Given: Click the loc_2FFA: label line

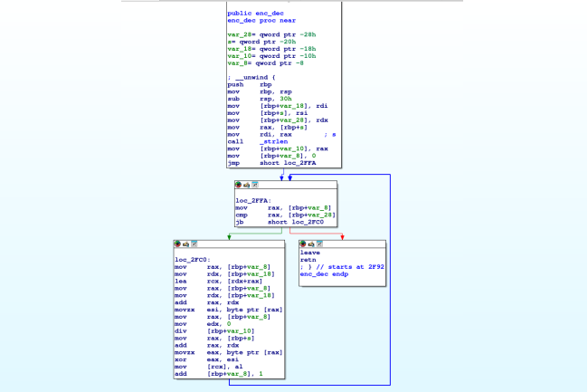Looking at the screenshot, I should [x=253, y=200].
